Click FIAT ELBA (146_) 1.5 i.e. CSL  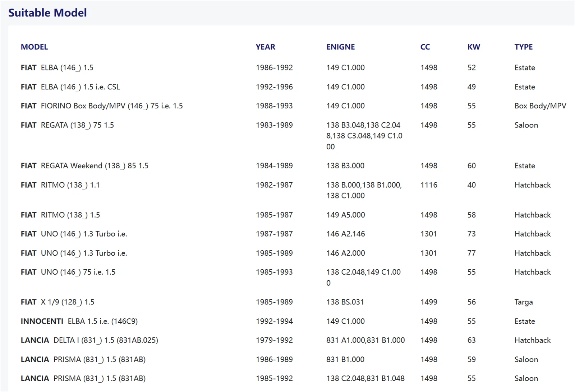70,87
